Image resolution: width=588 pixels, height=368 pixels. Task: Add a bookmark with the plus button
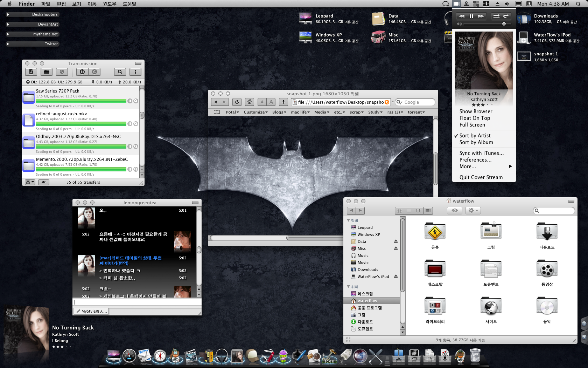[x=283, y=102]
